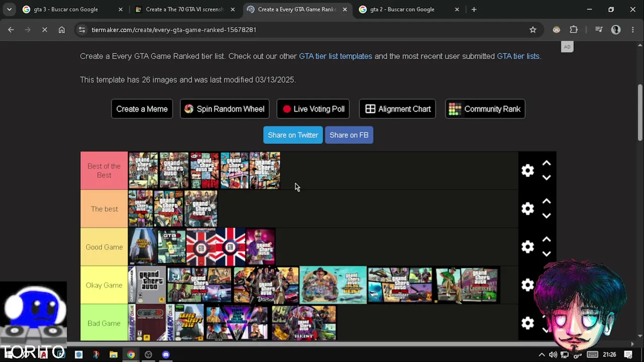Select the 'Okay Game' tier label
644x362 pixels.
(104, 285)
